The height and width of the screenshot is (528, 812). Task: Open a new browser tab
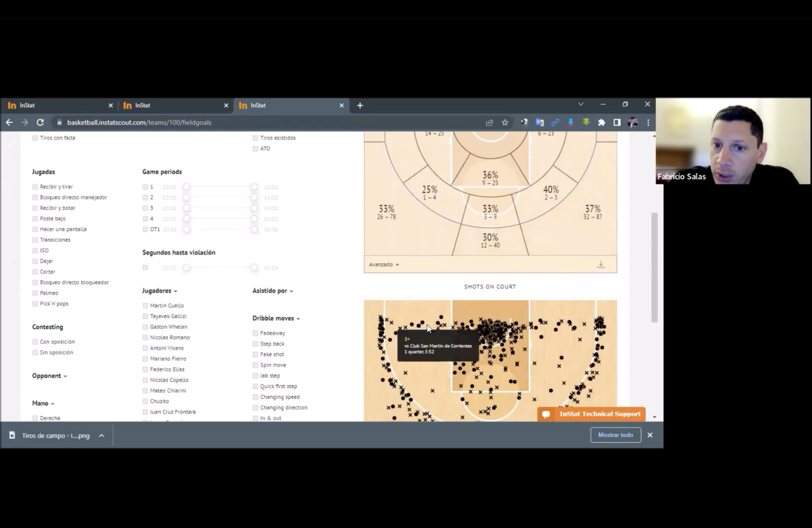[x=360, y=105]
